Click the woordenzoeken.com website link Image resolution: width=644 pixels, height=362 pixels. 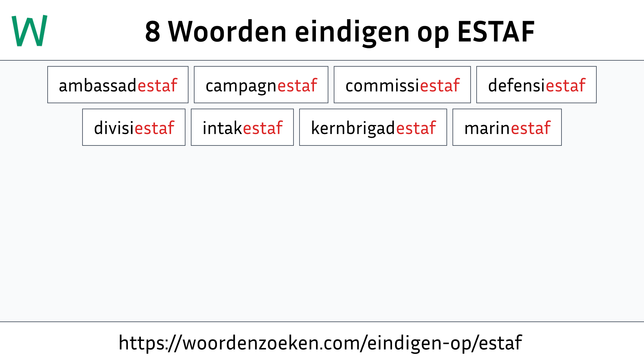(x=322, y=343)
